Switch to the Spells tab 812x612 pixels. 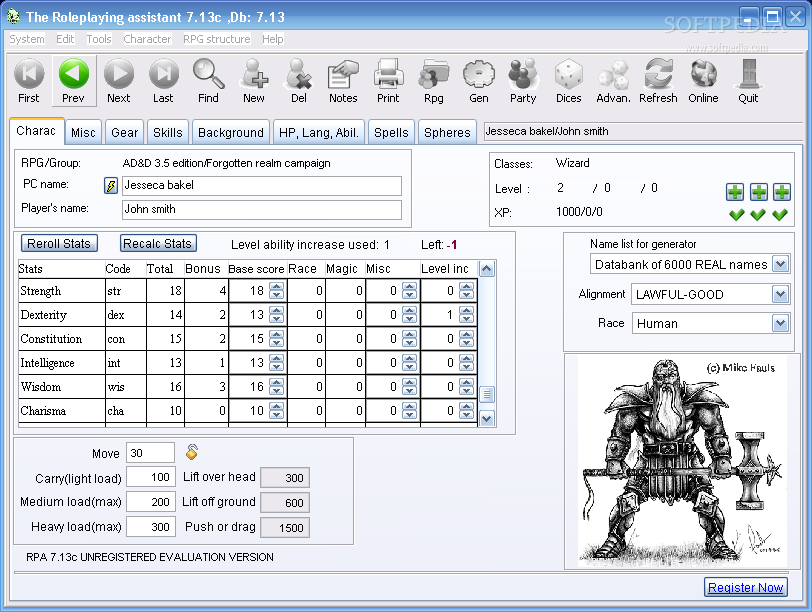392,133
